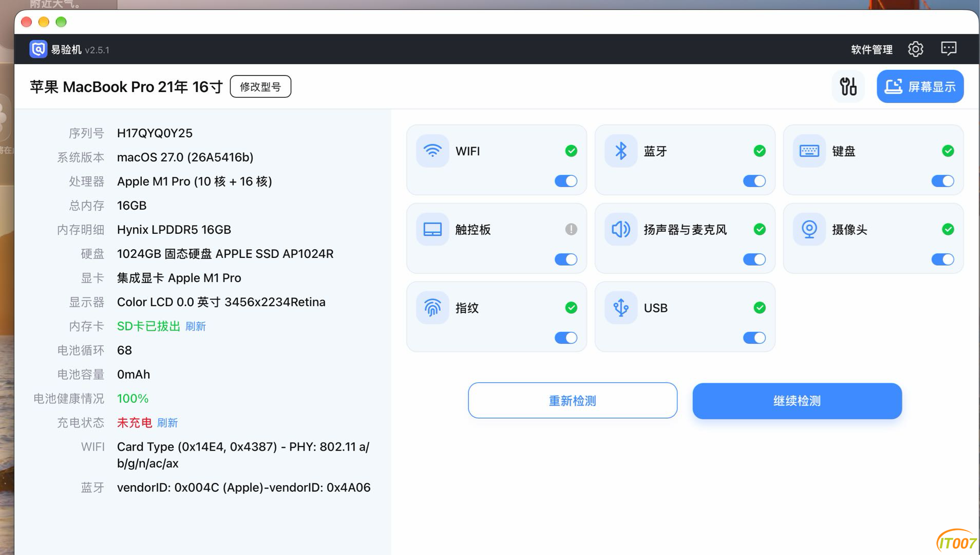This screenshot has width=980, height=555.
Task: Click the 扬声器与麦克风 speaker icon
Action: [x=621, y=229]
